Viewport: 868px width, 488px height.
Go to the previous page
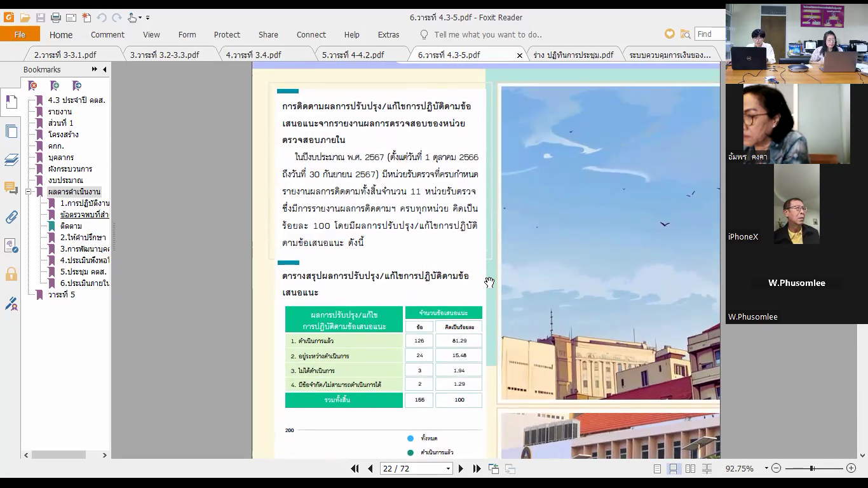pos(370,469)
